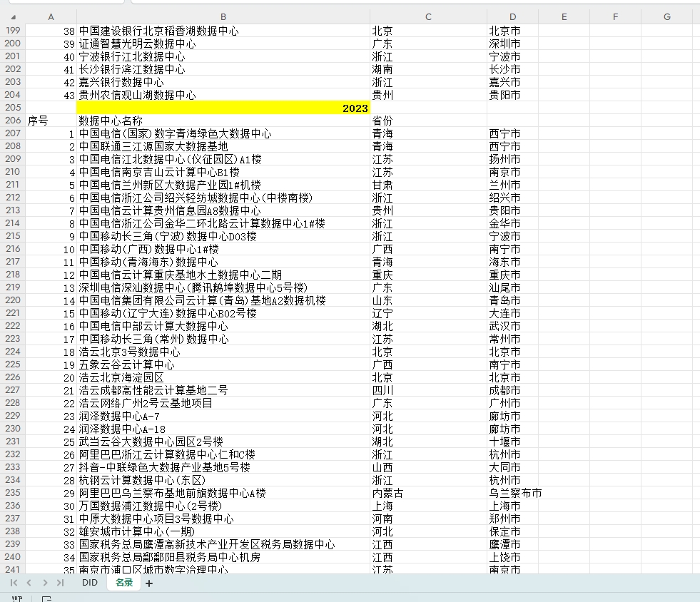Select cell 雄安城市计算中心(一期)
700x602 pixels.
223,532
